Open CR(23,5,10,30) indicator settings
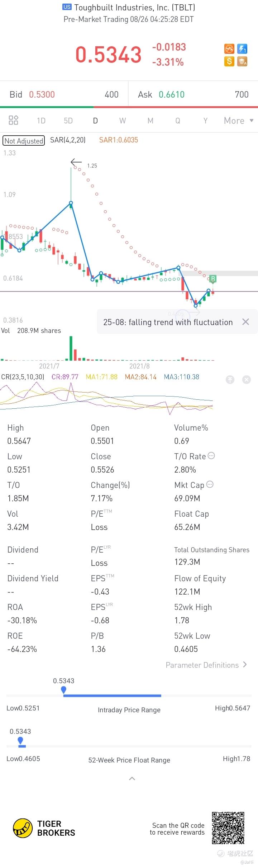The width and height of the screenshot is (258, 868). pos(23,377)
